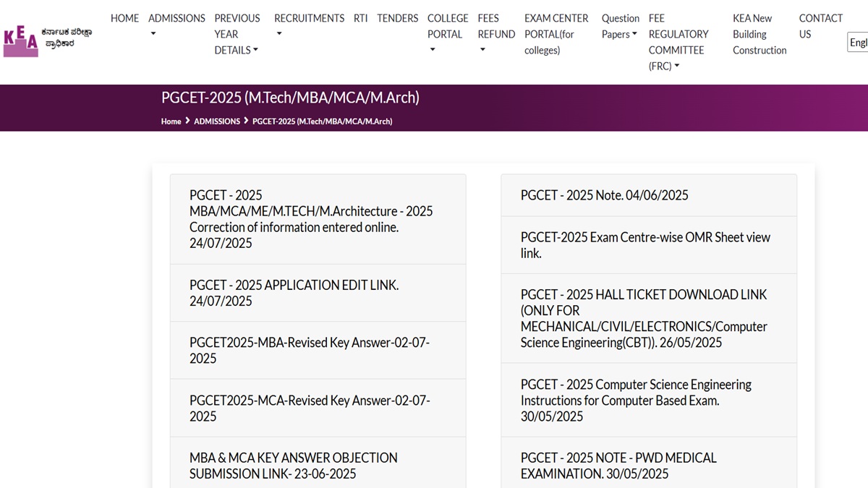
Task: Open the TENDERS menu item
Action: coord(397,18)
